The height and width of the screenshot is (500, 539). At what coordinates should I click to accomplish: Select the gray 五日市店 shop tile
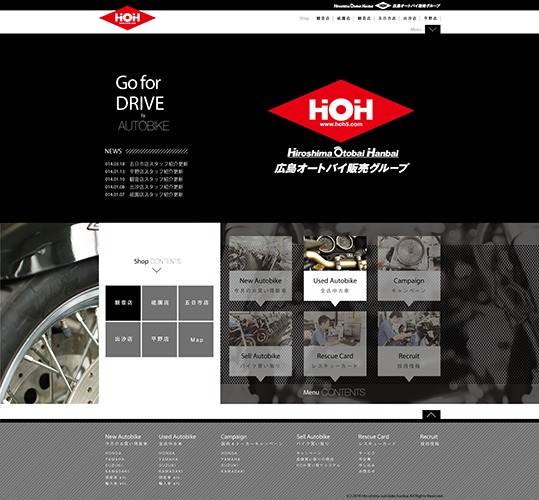[196, 303]
